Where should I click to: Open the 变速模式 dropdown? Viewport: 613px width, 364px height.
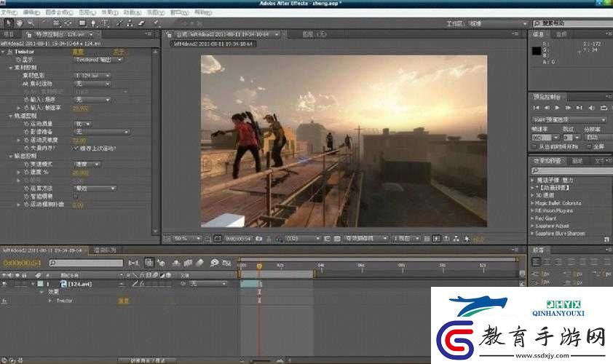click(x=87, y=165)
